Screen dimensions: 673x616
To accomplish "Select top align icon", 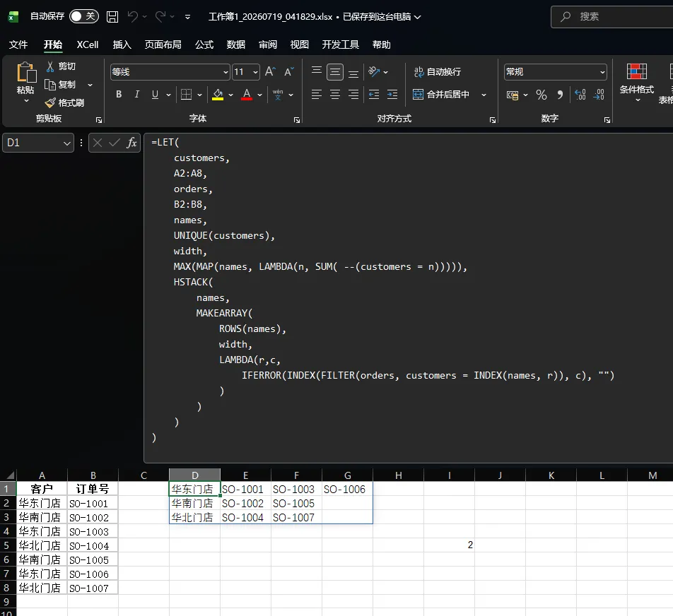I will click(x=316, y=71).
